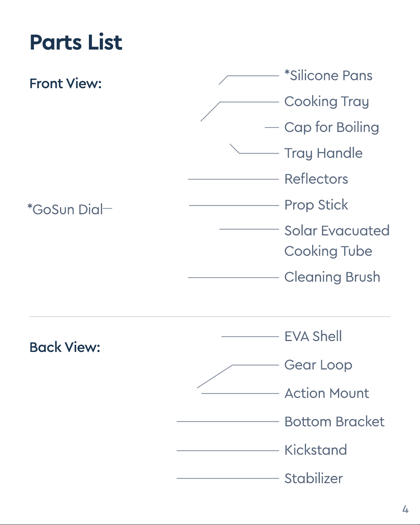Select the Back View heading
The width and height of the screenshot is (420, 525).
pyautogui.click(x=65, y=347)
